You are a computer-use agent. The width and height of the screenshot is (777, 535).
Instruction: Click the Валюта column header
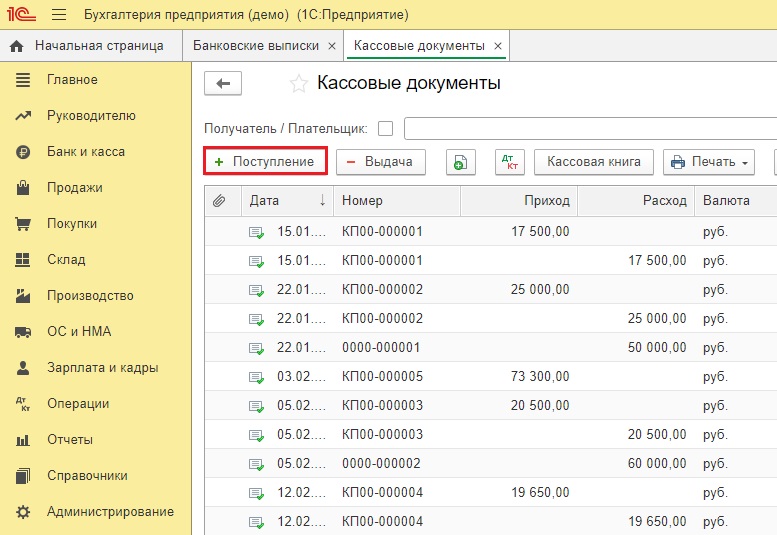735,201
